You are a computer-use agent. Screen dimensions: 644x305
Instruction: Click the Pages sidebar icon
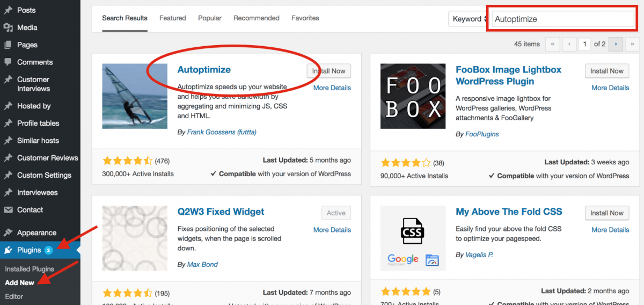pyautogui.click(x=8, y=45)
